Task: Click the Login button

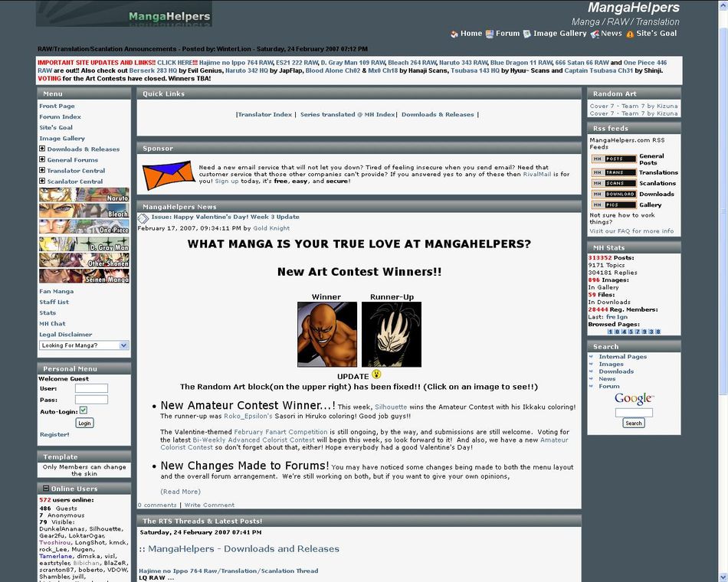Action: pos(84,423)
